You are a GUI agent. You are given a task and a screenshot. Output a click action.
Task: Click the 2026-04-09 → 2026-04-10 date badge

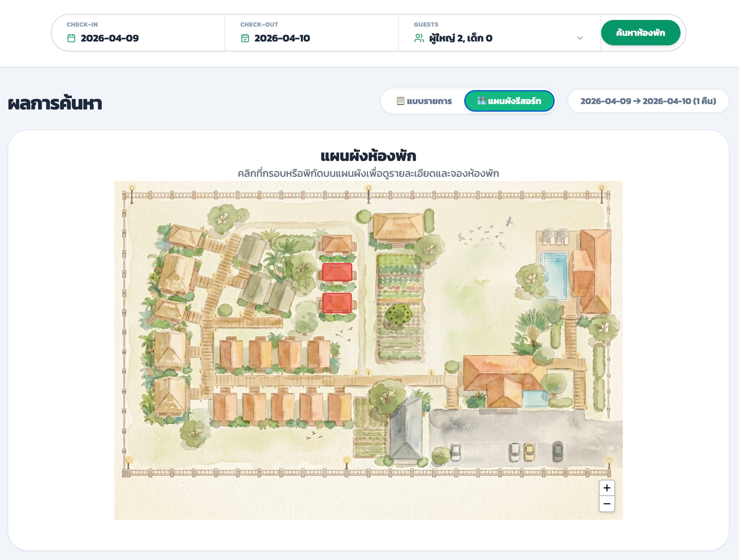pos(648,101)
